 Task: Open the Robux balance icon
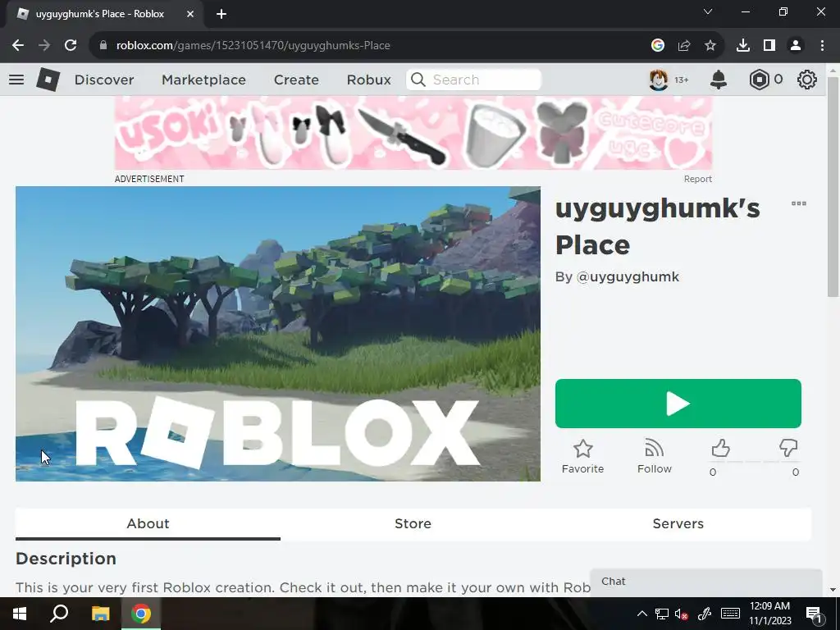pyautogui.click(x=759, y=80)
